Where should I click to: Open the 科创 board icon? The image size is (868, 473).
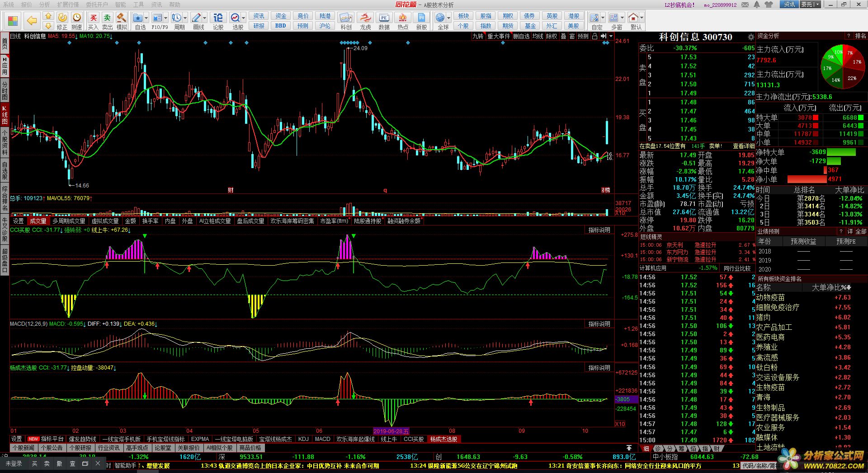coord(346,18)
